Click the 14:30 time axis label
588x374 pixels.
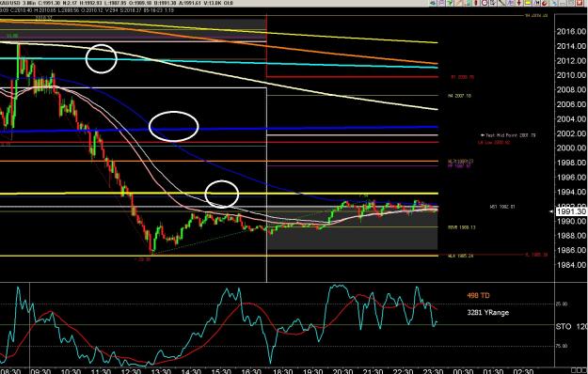tap(191, 371)
